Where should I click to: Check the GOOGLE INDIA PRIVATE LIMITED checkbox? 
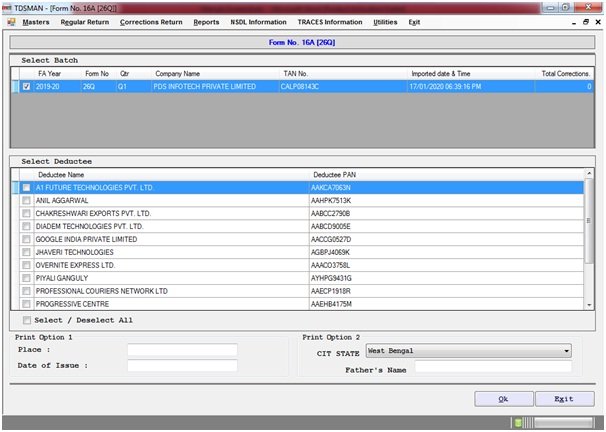click(26, 240)
